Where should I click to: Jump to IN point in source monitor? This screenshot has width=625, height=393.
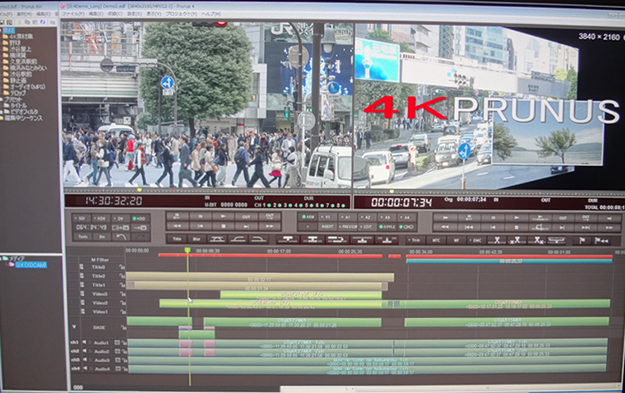(x=177, y=216)
